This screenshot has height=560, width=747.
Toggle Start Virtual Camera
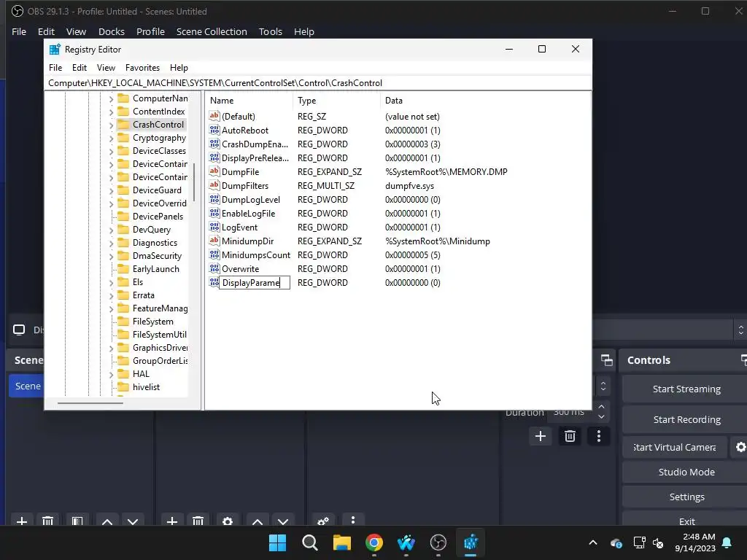click(675, 447)
